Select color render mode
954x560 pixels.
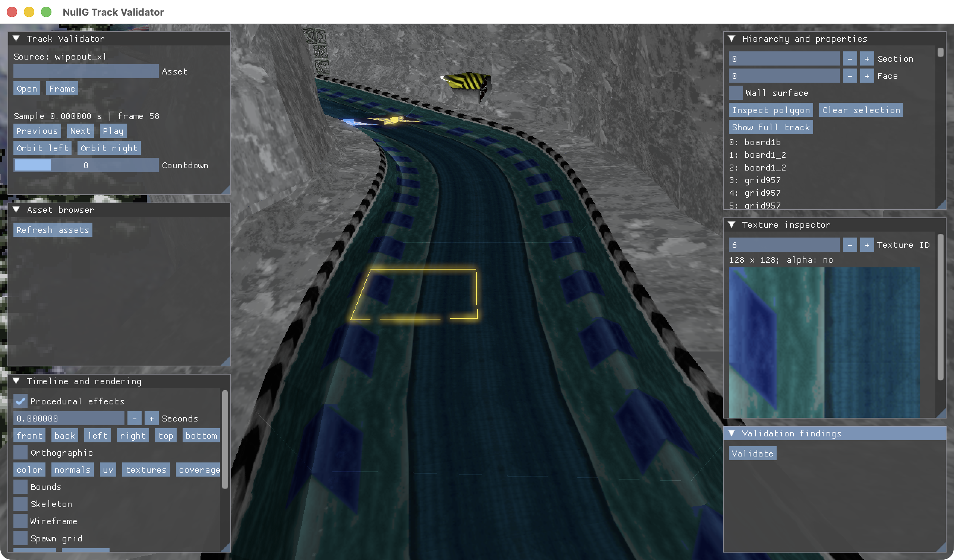tap(29, 470)
